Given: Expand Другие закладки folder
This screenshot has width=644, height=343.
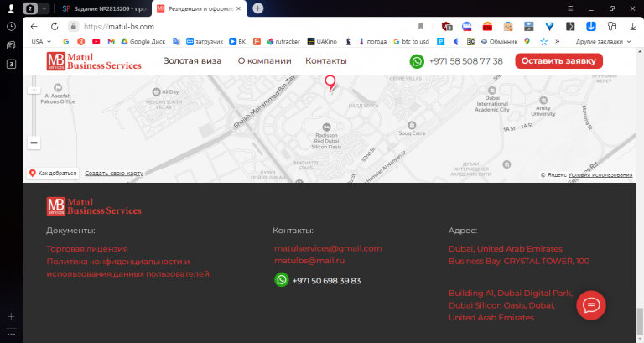Looking at the screenshot, I should 603,41.
